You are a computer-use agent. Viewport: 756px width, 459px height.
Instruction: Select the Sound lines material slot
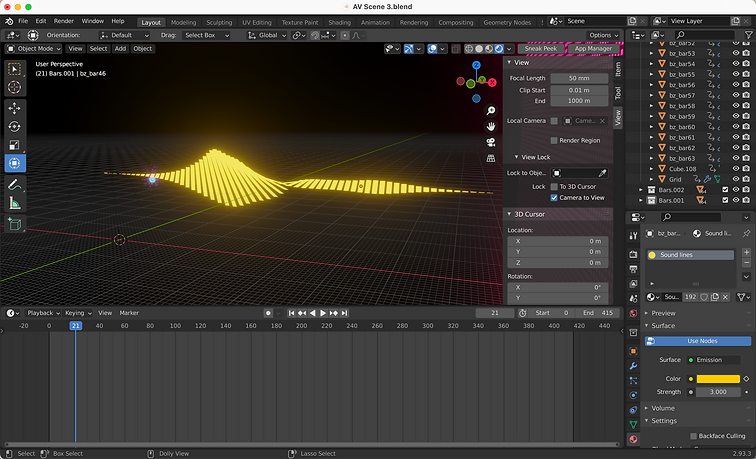click(690, 255)
